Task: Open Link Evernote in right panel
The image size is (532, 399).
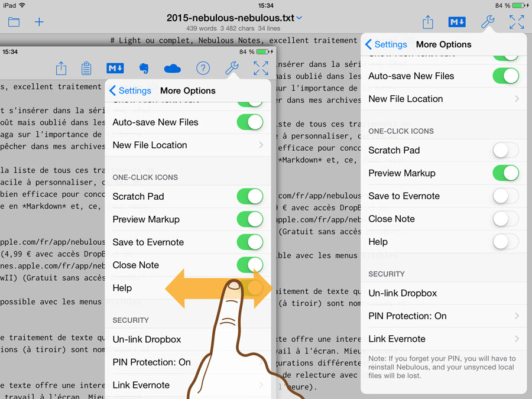Action: (x=444, y=339)
